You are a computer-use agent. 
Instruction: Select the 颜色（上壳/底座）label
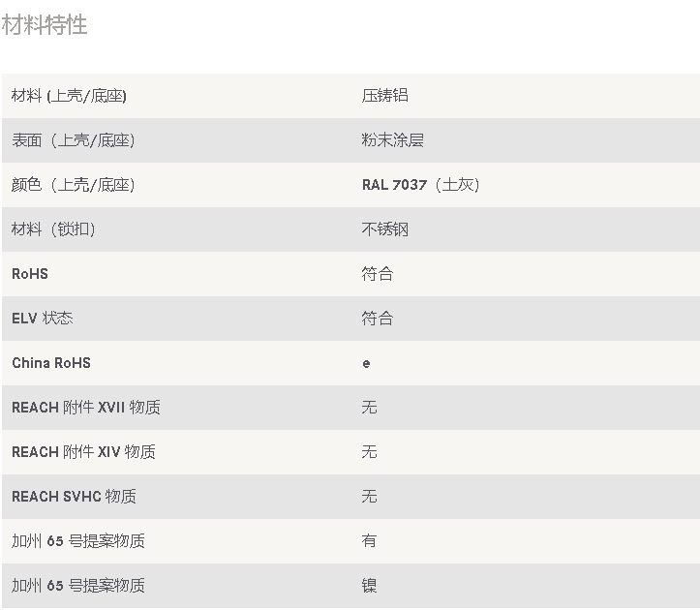(x=73, y=185)
